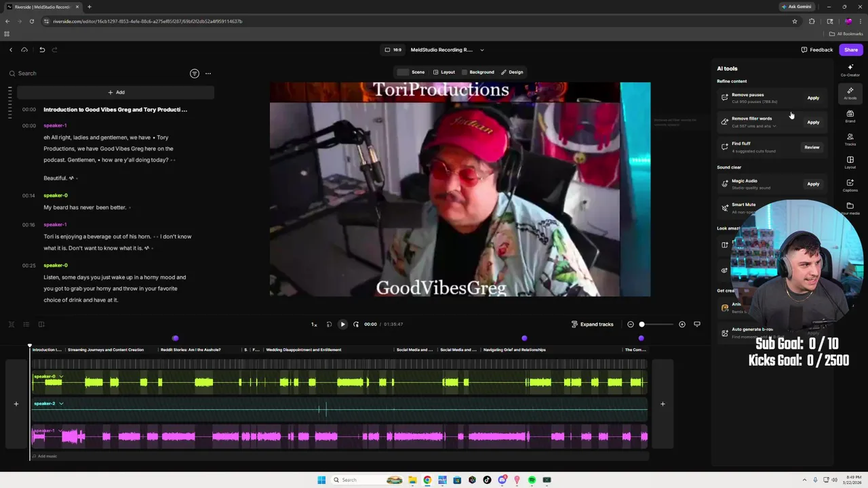Open the 16:9 aspect ratio selector
Screen dimensions: 868x488
[393, 49]
